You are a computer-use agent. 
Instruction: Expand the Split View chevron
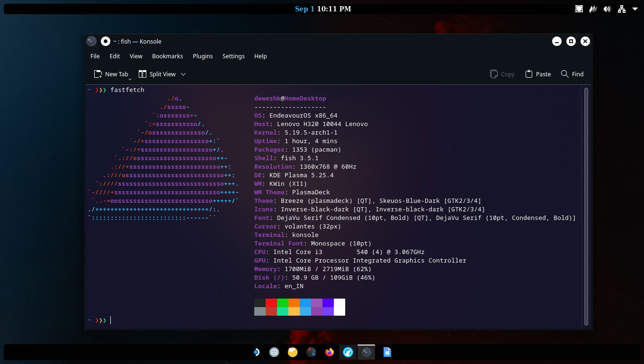click(x=183, y=74)
